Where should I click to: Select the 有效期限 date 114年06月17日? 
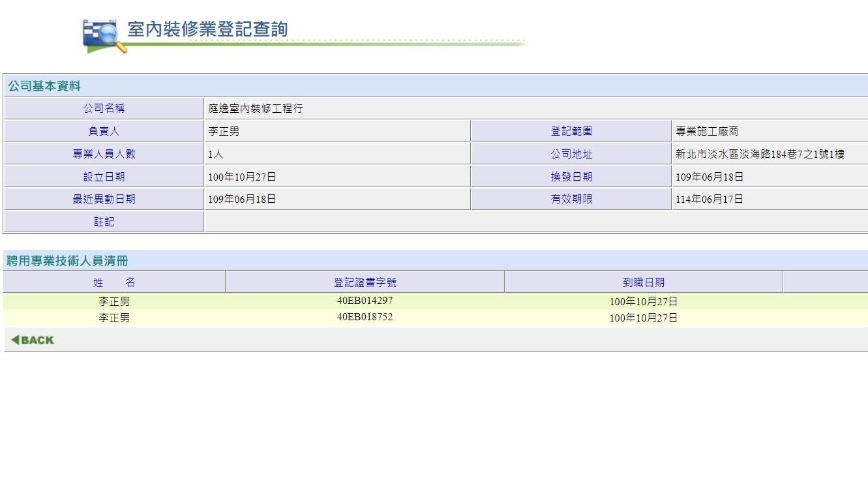point(710,199)
